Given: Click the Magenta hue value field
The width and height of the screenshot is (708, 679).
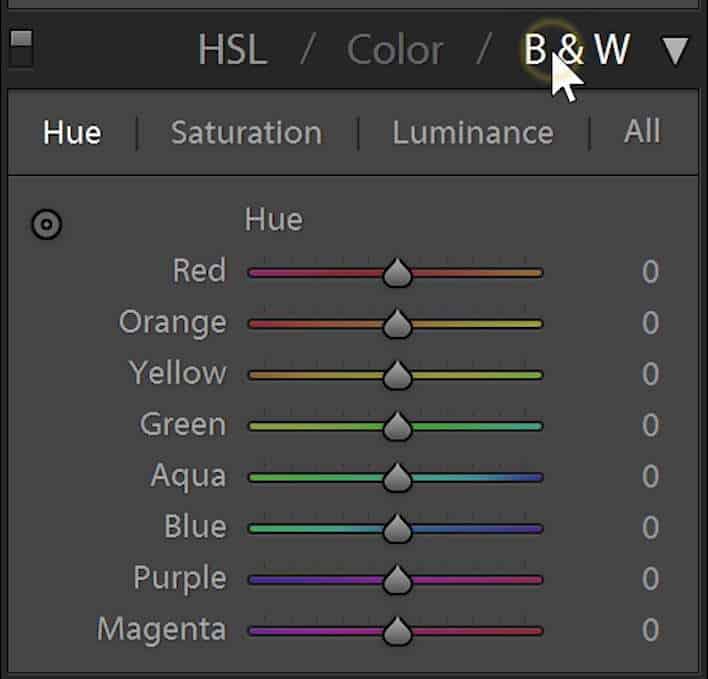Looking at the screenshot, I should 650,630.
